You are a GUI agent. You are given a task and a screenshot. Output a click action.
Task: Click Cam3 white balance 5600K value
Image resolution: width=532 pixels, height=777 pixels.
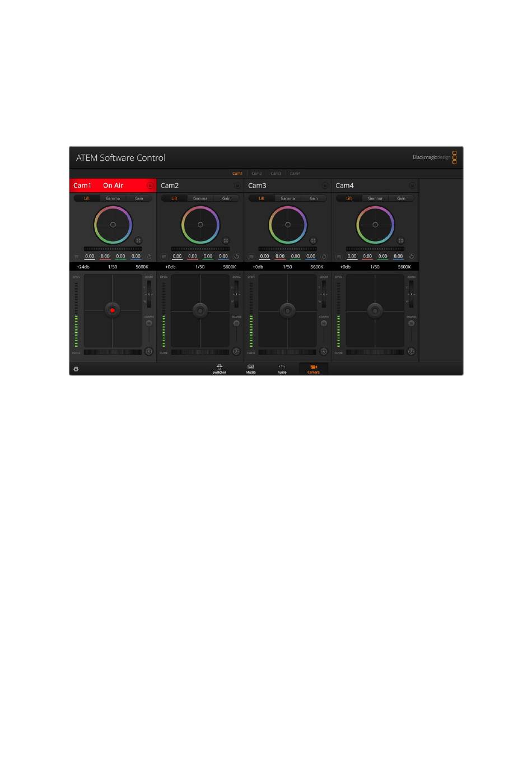point(317,267)
